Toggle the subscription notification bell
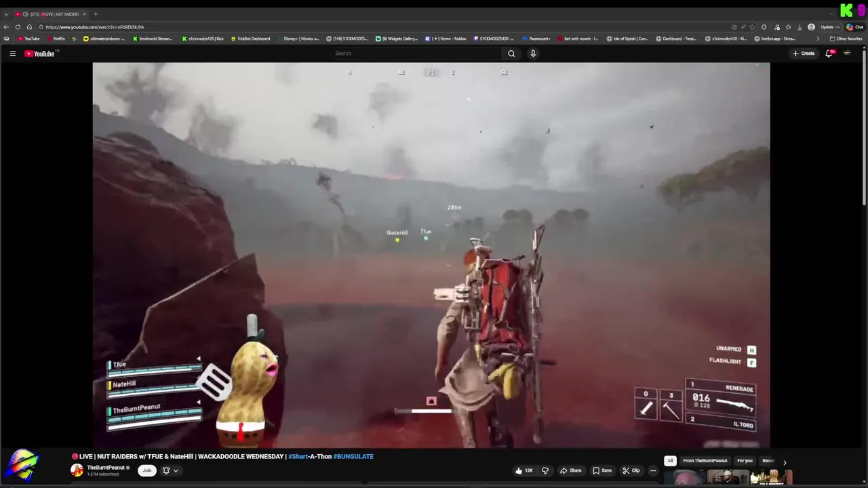Viewport: 868px width, 488px height. click(x=165, y=470)
